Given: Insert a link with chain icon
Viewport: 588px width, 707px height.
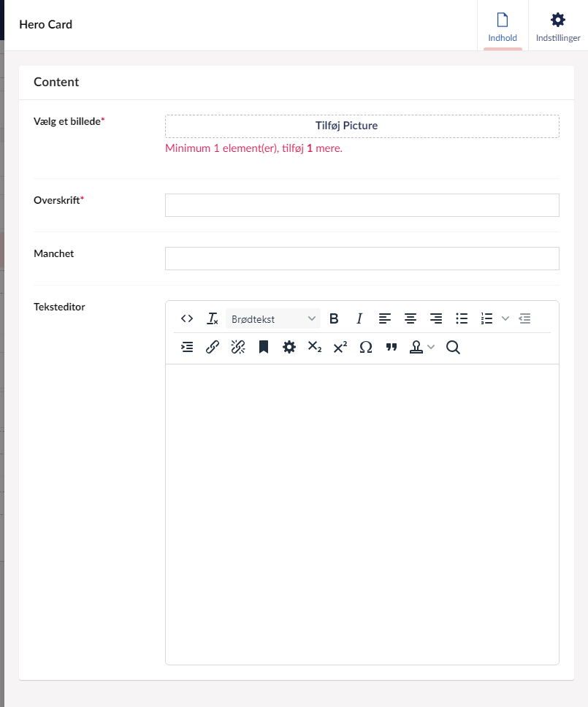Looking at the screenshot, I should click(x=213, y=348).
